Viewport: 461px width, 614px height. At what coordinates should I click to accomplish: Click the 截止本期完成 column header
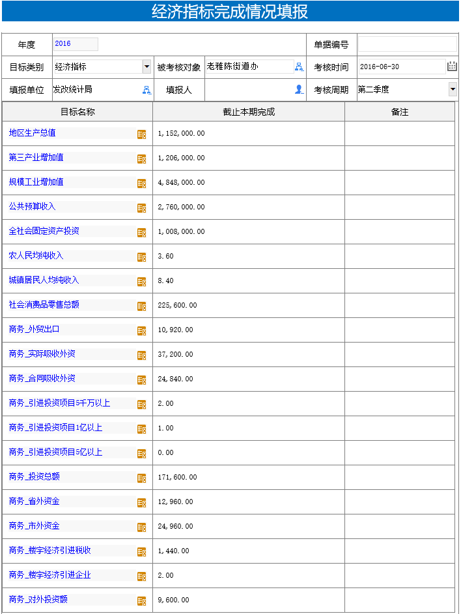click(249, 112)
